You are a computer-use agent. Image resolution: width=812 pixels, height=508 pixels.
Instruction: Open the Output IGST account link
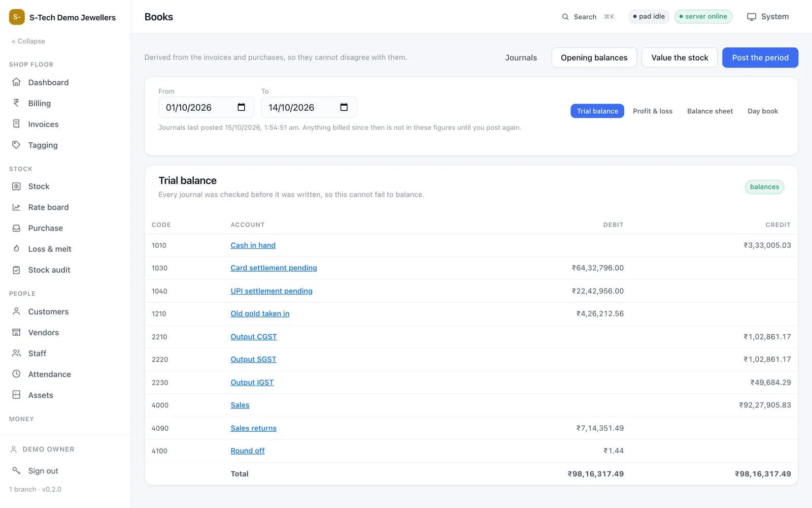pos(252,383)
